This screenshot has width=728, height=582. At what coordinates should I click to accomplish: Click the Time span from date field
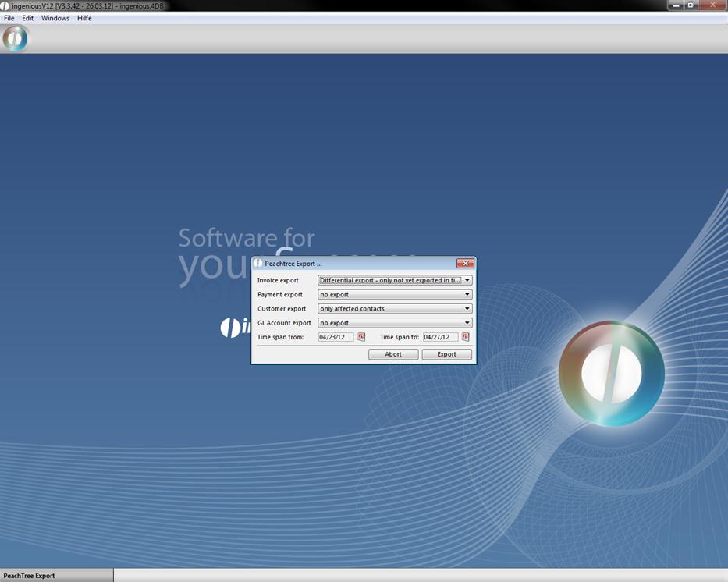point(336,337)
